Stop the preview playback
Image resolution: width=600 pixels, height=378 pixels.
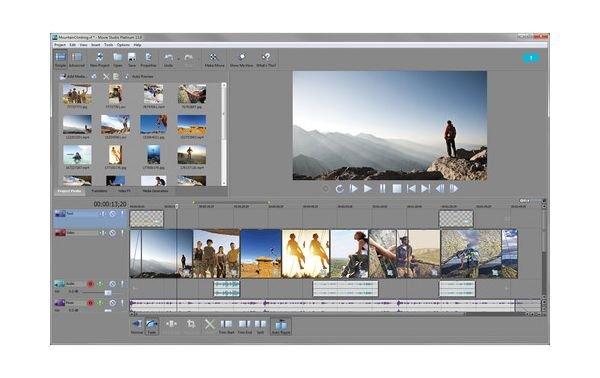click(x=397, y=189)
